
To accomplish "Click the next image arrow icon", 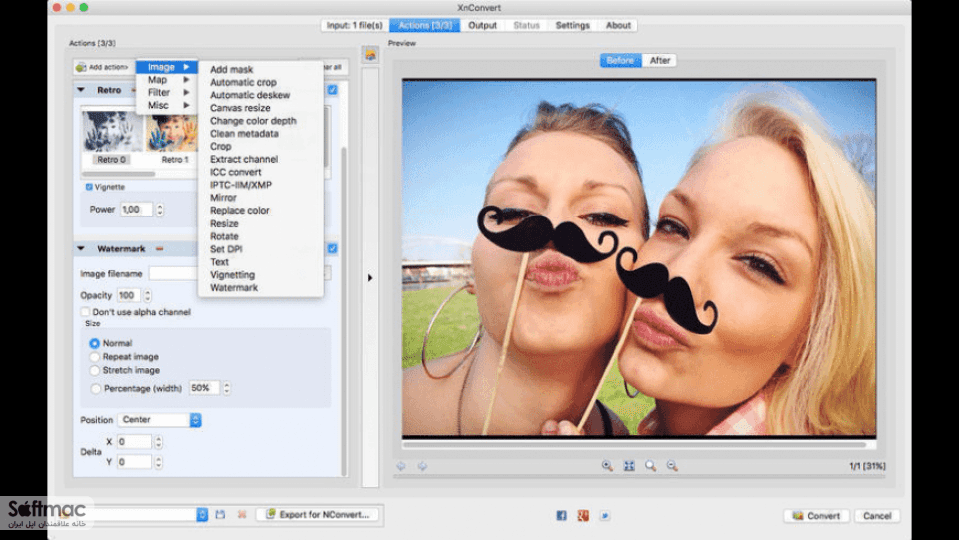I will 422,466.
